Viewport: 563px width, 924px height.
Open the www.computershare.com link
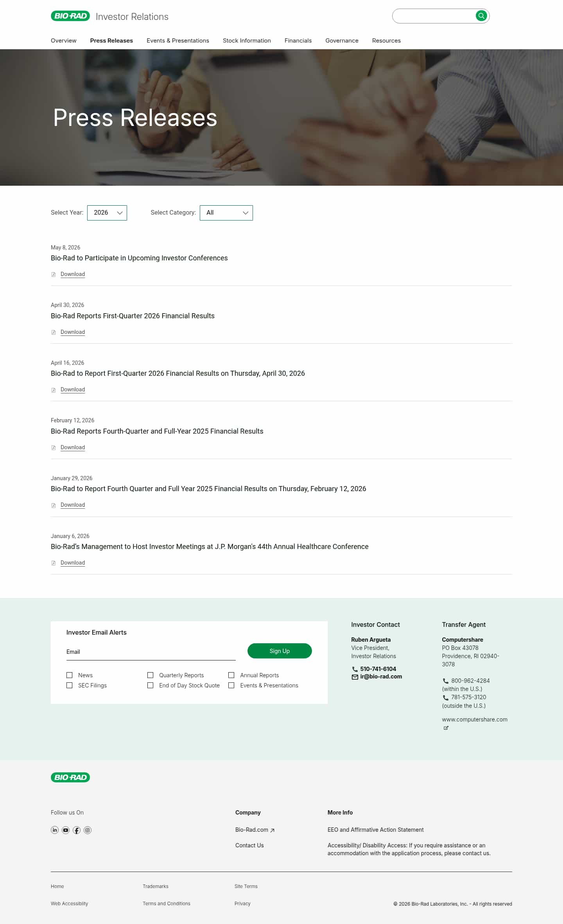475,719
